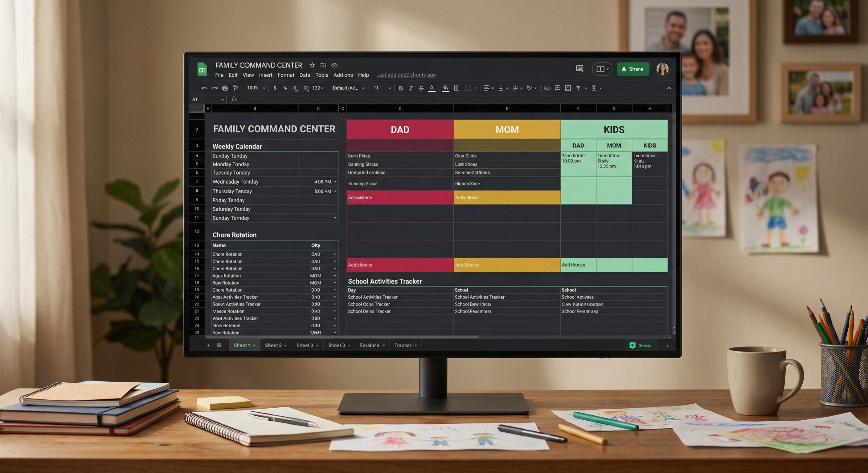This screenshot has width=868, height=473.
Task: Click the green Share button
Action: coord(633,69)
